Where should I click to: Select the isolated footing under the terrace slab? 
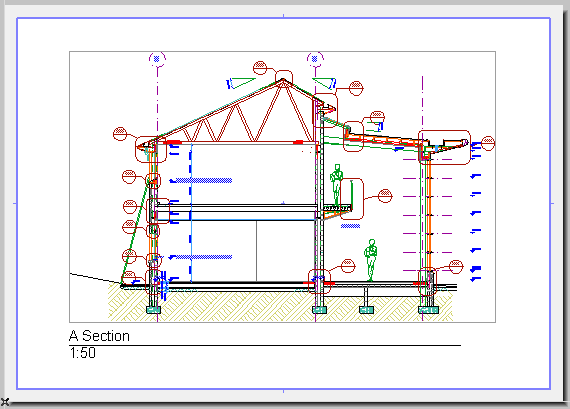(x=366, y=310)
